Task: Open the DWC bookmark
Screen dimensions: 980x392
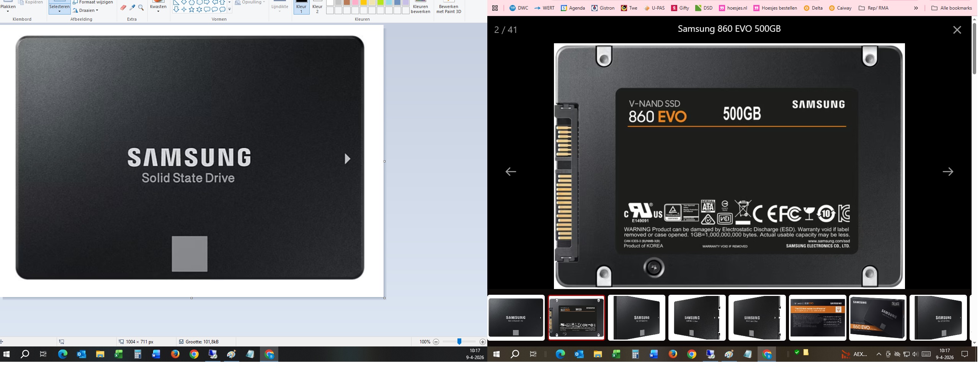Action: tap(519, 8)
